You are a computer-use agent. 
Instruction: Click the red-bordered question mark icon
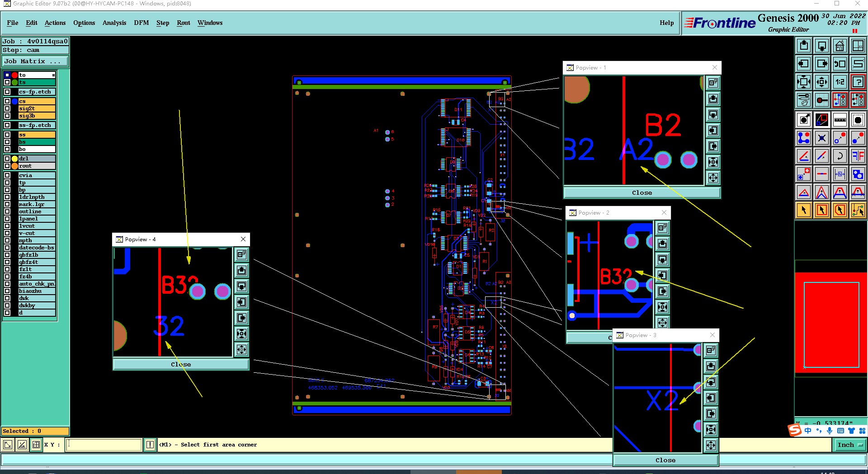tap(858, 82)
